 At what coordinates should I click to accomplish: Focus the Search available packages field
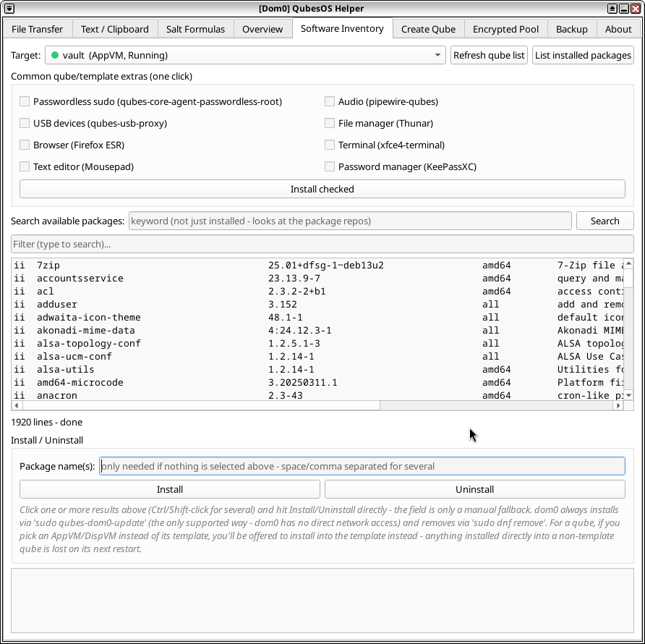point(350,221)
